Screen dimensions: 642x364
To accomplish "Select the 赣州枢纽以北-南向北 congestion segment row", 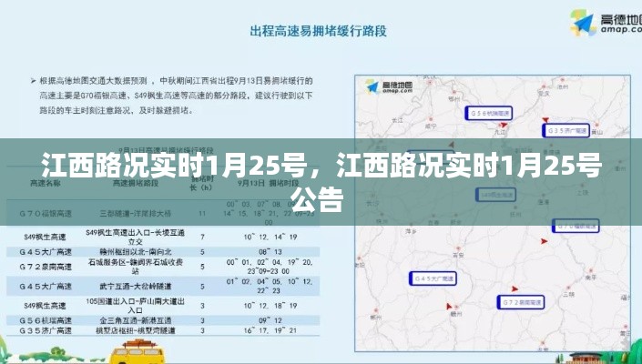I will (164, 251).
